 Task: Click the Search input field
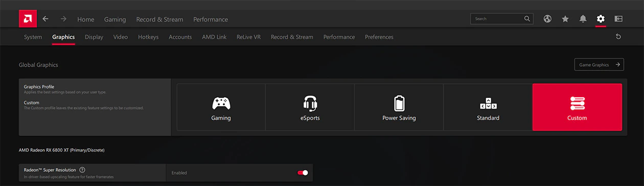[x=501, y=19]
